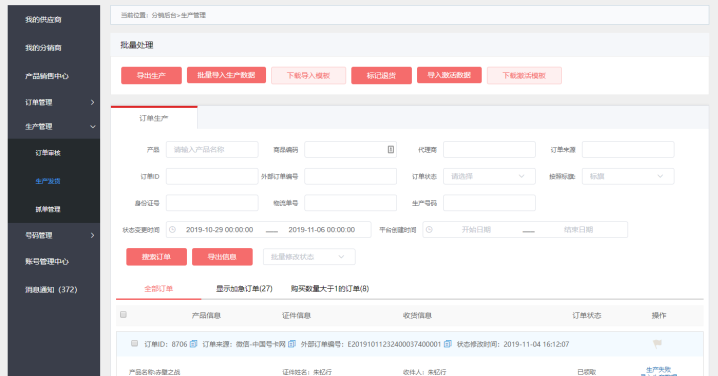718x376 pixels.
Task: Switch to the 订单生产 tab
Action: click(154, 118)
